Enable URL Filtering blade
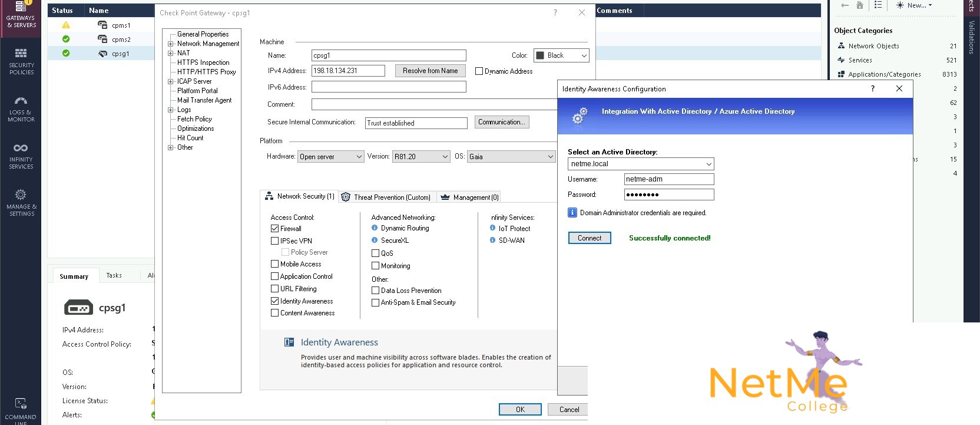The height and width of the screenshot is (425, 980). click(x=274, y=289)
